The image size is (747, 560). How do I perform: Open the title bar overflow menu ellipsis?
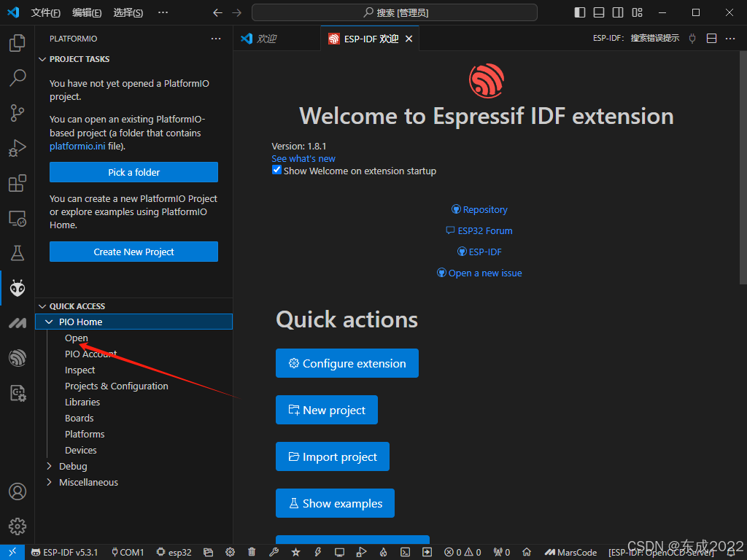163,12
